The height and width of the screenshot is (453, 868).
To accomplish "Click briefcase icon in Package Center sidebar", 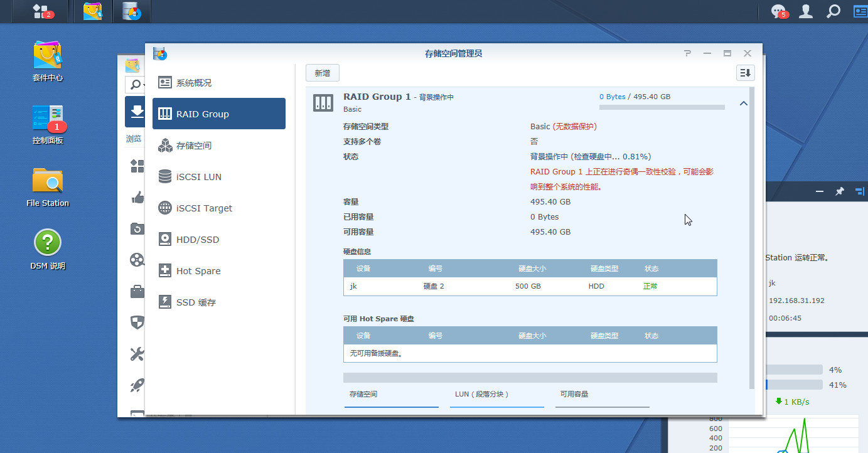I will pos(137,291).
